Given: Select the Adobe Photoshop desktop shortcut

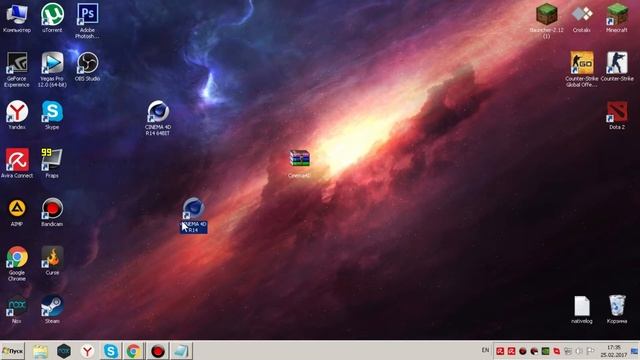Looking at the screenshot, I should click(x=87, y=20).
